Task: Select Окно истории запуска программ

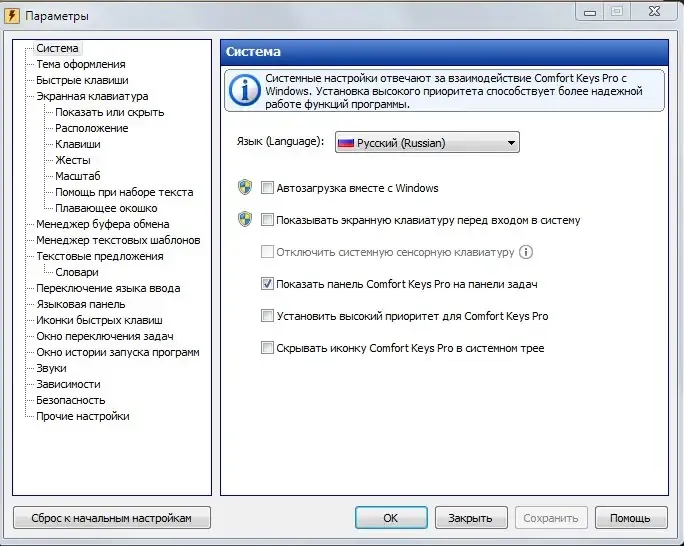Action: (x=118, y=352)
